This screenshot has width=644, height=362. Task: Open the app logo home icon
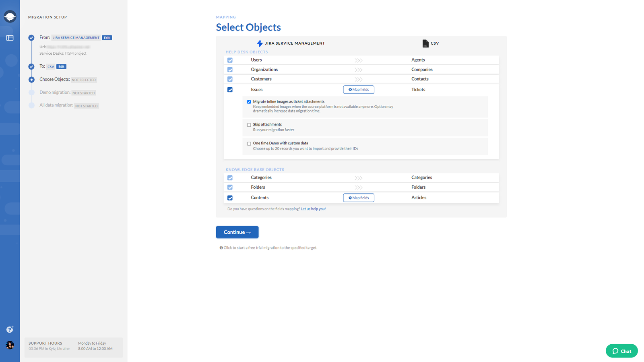10,16
